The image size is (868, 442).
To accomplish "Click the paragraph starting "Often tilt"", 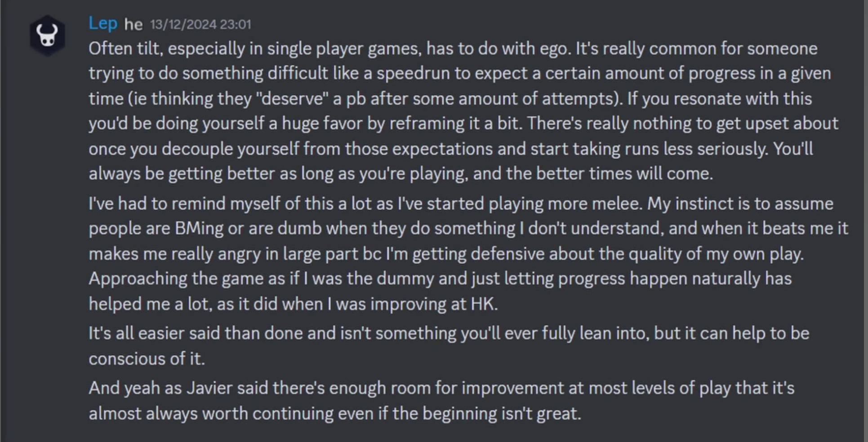I will (450, 110).
